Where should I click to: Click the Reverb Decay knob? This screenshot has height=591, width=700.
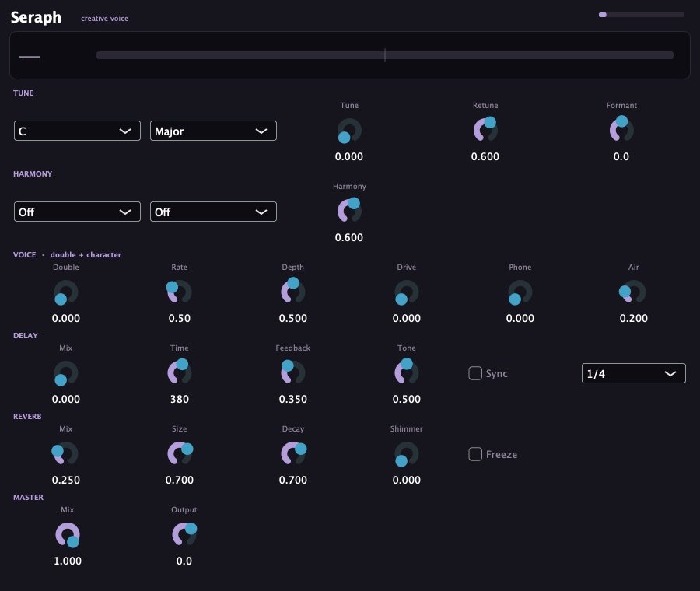293,453
